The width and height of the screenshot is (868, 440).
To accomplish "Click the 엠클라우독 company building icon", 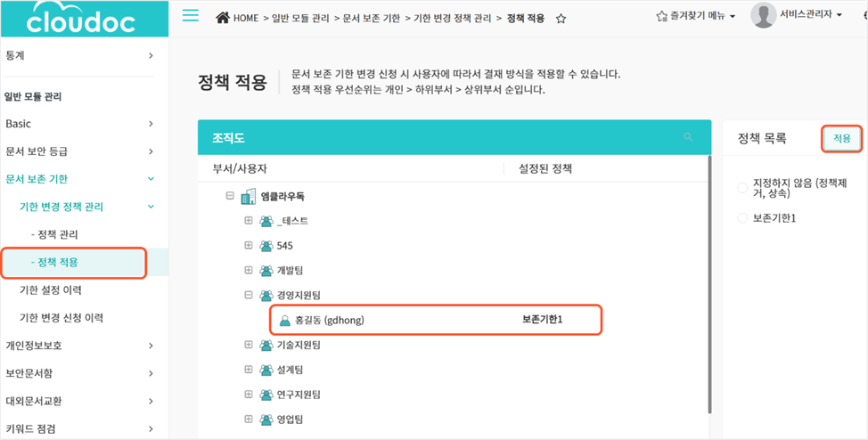I will (249, 196).
